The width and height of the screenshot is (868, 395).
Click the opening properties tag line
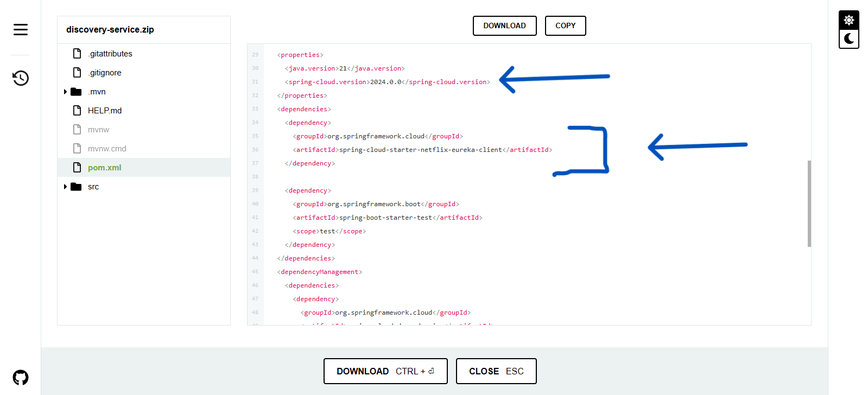pyautogui.click(x=300, y=55)
